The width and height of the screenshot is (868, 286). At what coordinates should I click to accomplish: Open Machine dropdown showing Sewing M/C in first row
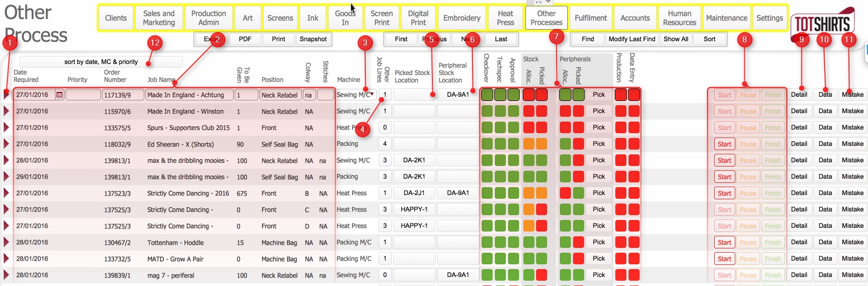tap(372, 95)
